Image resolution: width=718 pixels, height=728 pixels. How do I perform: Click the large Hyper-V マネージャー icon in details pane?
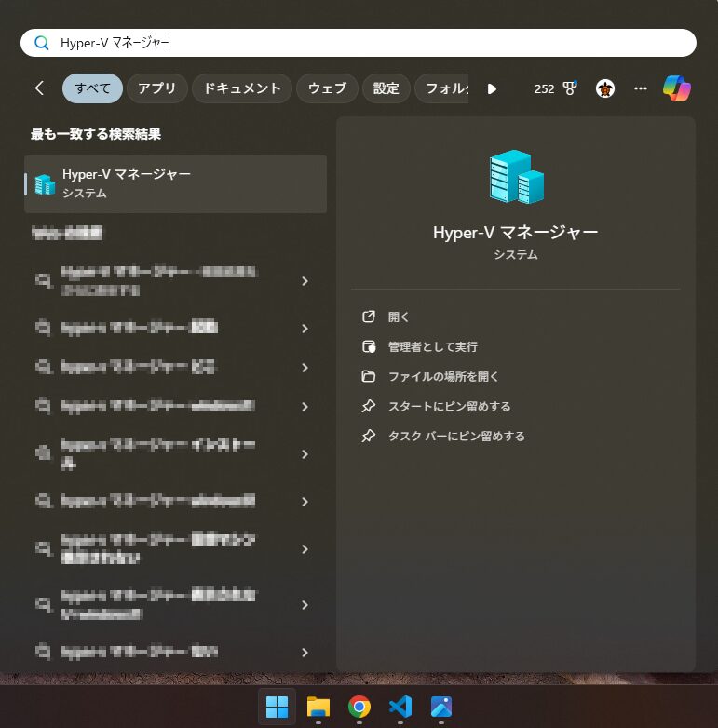[516, 177]
